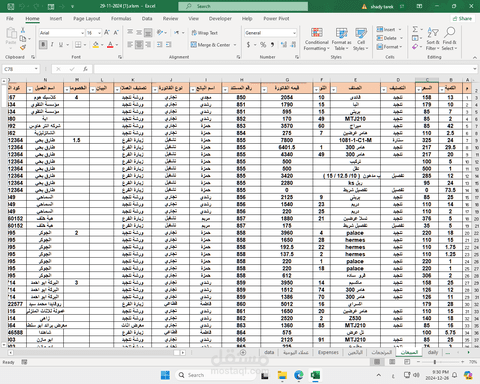The height and width of the screenshot is (384, 480).
Task: Open the File menu
Action: point(10,19)
